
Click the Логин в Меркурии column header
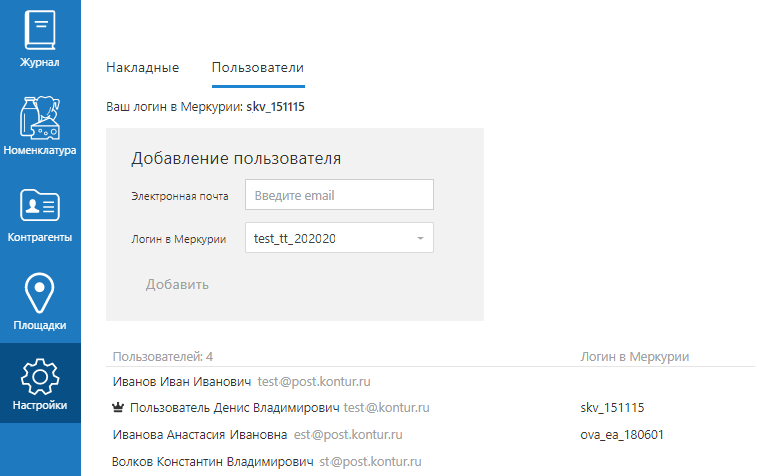click(x=634, y=357)
